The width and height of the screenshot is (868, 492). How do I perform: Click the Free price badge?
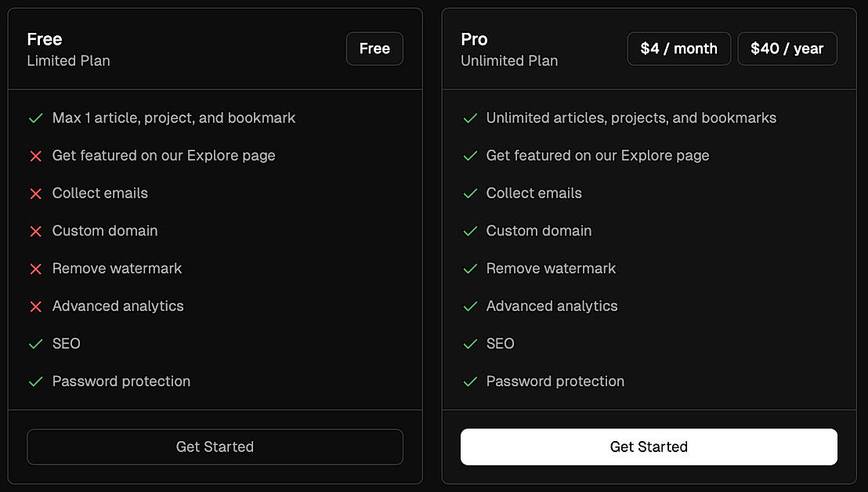(374, 49)
